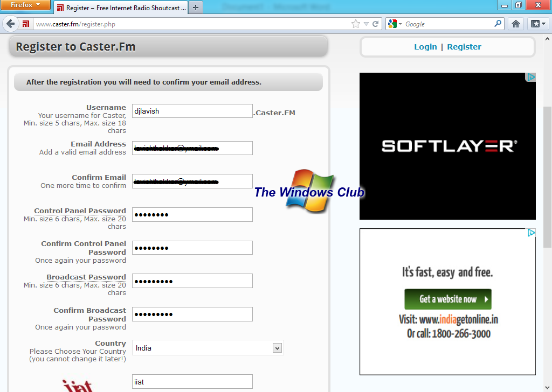Follow the Register link
The width and height of the screenshot is (552, 392).
(464, 47)
